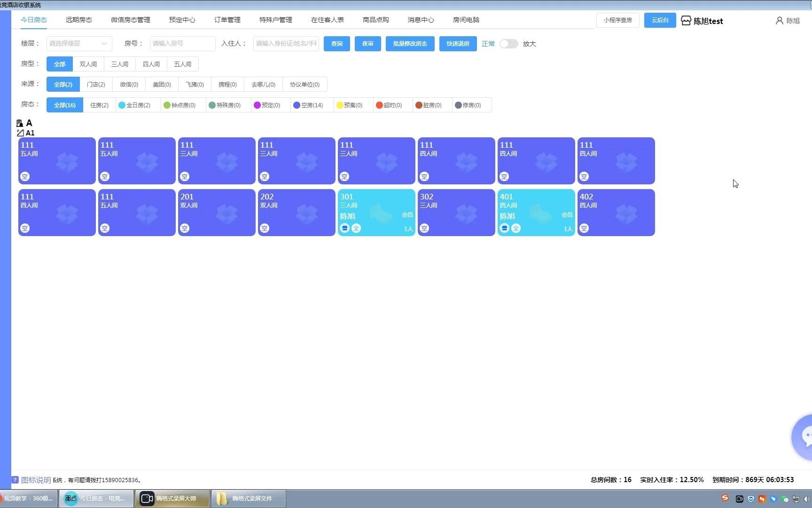This screenshot has height=508, width=812.
Task: Open the 微信房态管理 tab
Action: click(131, 20)
